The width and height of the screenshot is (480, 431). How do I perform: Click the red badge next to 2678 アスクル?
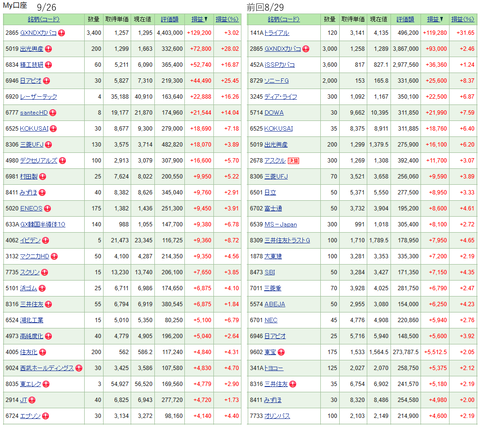point(293,161)
